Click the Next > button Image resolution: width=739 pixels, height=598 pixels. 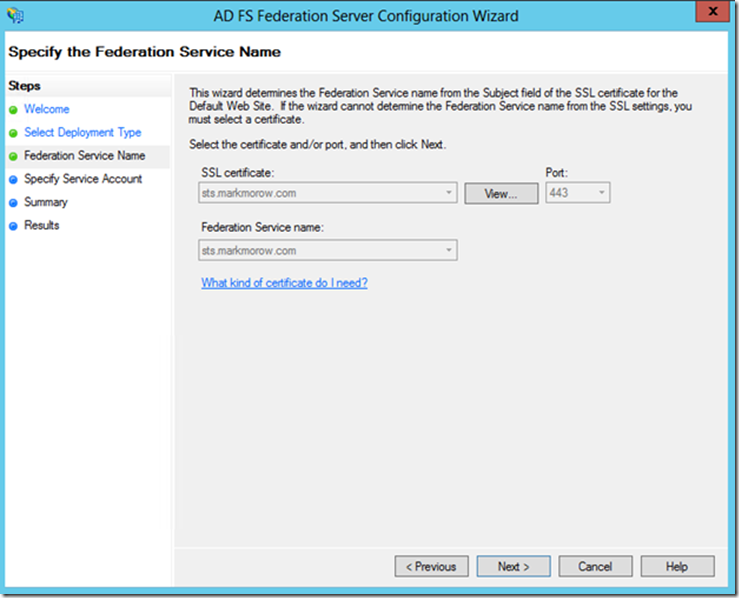coord(513,566)
